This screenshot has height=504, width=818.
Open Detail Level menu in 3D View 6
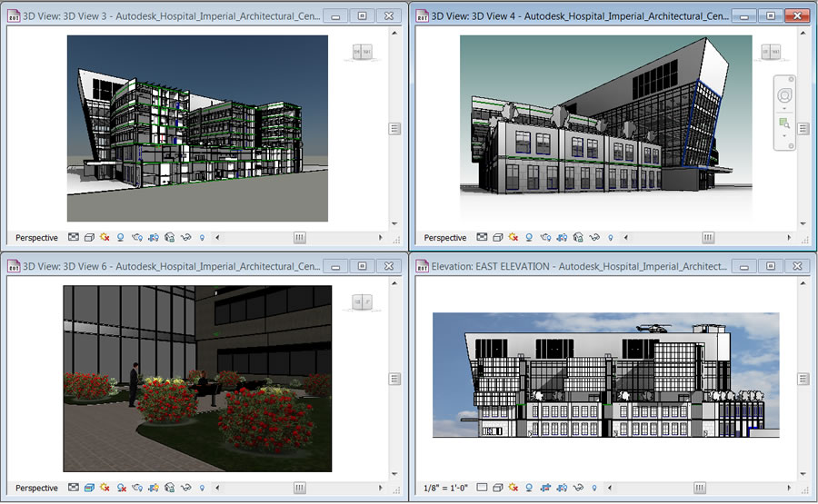(74, 488)
